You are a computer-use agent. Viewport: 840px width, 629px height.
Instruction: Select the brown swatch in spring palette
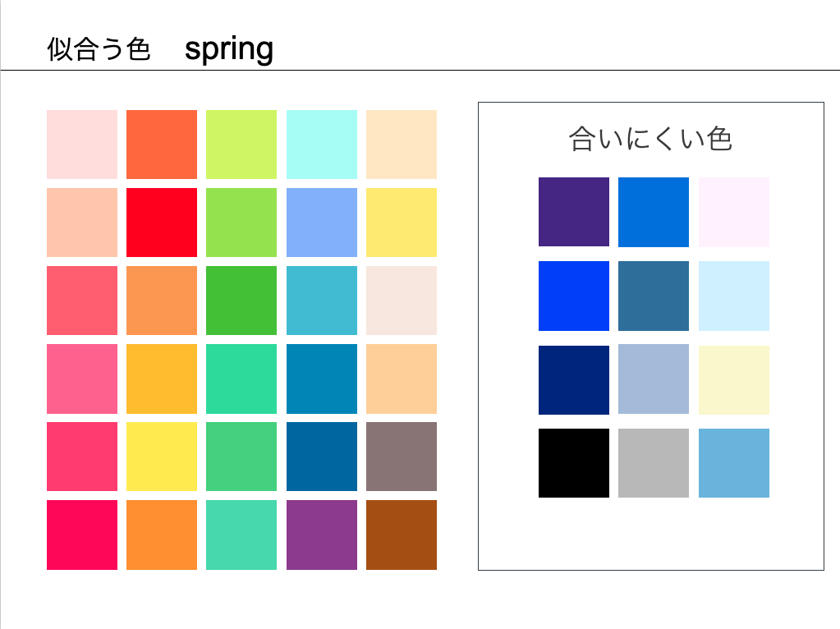402,535
